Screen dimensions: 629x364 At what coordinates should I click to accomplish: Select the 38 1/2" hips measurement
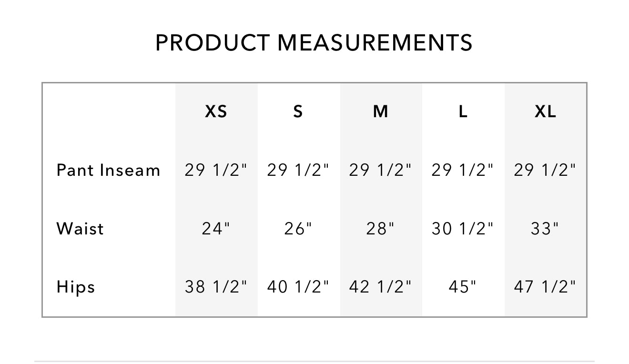(x=216, y=287)
